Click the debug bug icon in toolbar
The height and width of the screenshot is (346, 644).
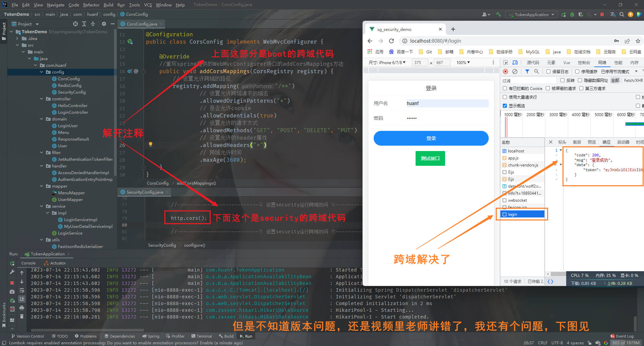572,14
